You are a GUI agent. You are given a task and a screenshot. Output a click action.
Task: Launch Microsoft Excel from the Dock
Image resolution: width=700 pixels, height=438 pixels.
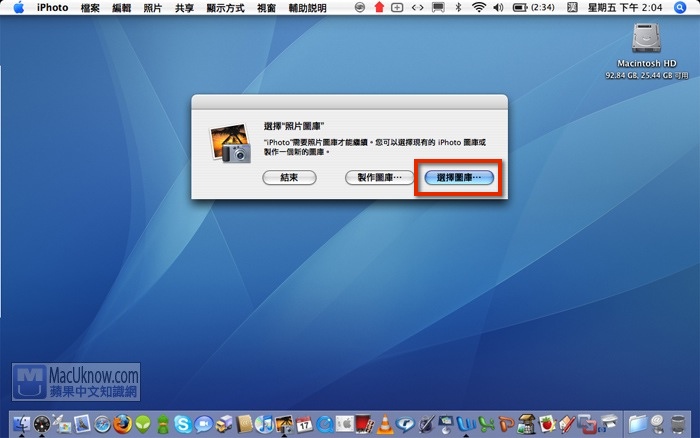click(x=487, y=424)
